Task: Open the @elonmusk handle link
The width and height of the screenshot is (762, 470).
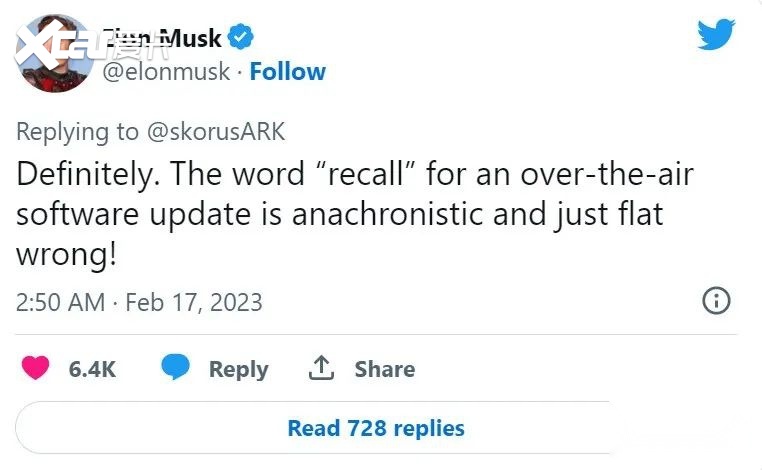Action: tap(165, 72)
